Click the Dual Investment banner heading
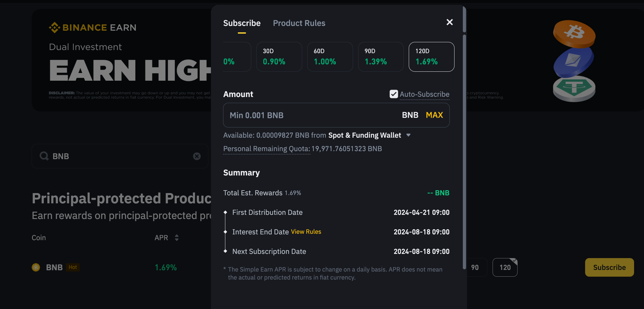644x309 pixels. (x=85, y=47)
